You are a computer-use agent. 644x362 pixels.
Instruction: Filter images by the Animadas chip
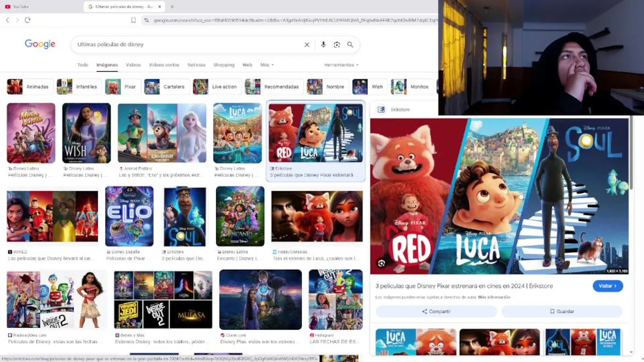coord(29,86)
